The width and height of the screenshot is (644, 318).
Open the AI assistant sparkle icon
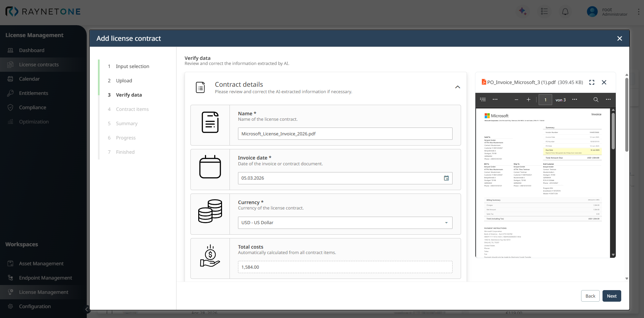click(x=523, y=11)
